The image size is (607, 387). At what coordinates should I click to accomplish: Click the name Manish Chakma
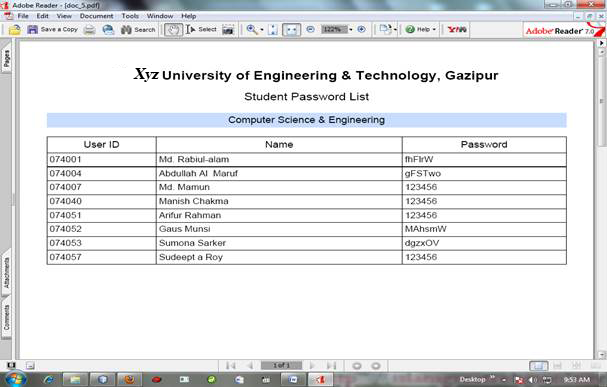[x=194, y=201]
